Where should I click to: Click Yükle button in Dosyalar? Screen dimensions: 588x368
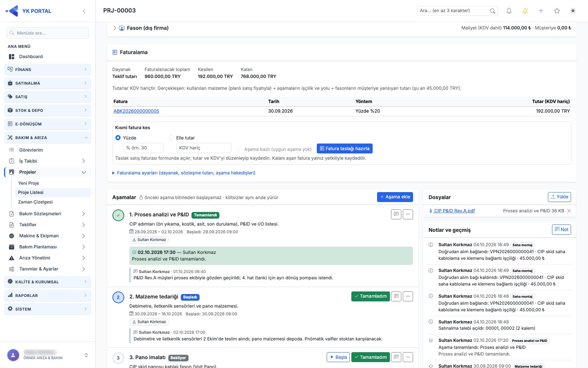pyautogui.click(x=559, y=197)
